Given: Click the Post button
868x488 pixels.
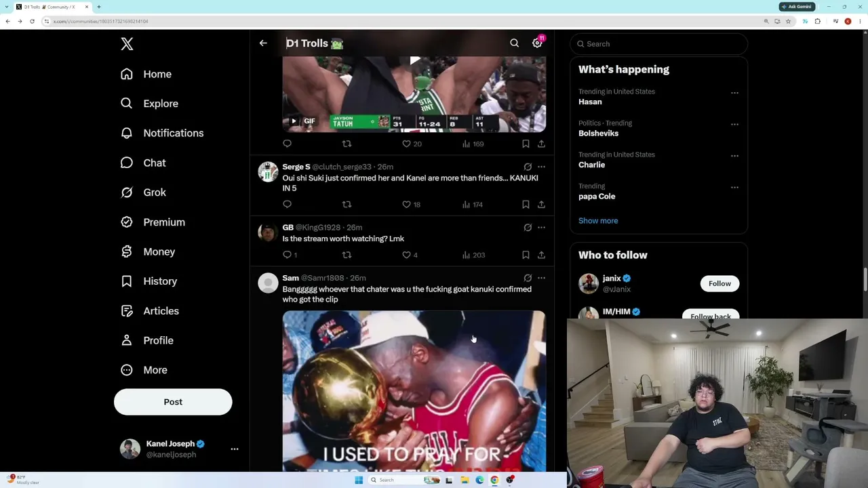Looking at the screenshot, I should 173,402.
